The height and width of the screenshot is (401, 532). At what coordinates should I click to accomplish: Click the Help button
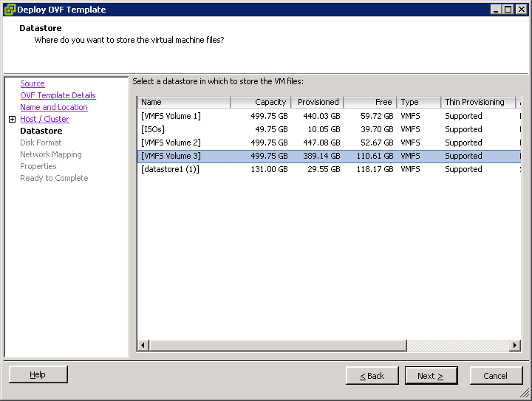pyautogui.click(x=38, y=374)
